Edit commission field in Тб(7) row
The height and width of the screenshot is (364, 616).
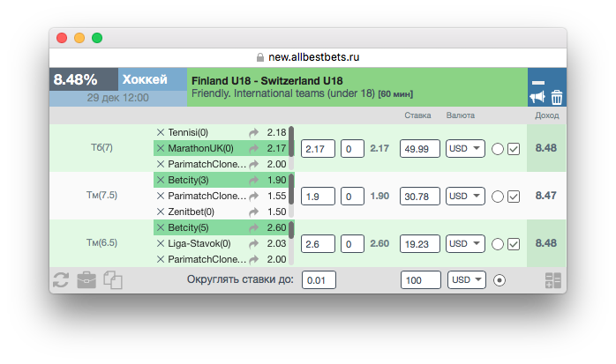[x=352, y=149]
